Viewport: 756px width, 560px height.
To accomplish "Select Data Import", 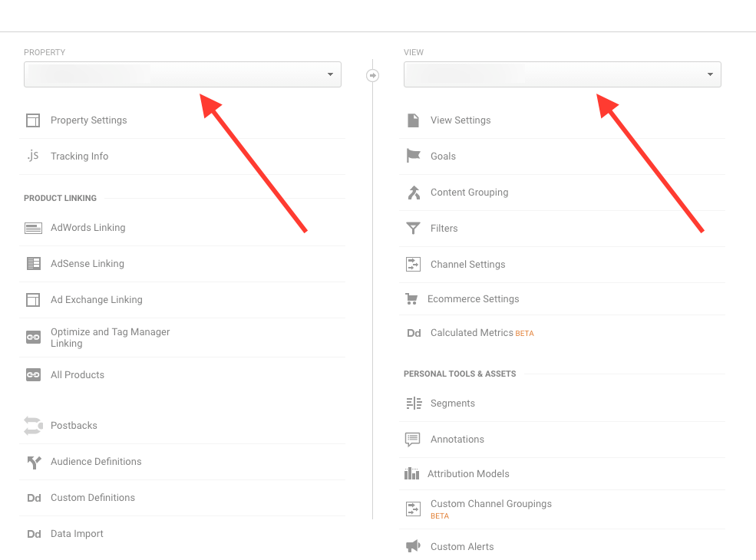I will point(77,534).
